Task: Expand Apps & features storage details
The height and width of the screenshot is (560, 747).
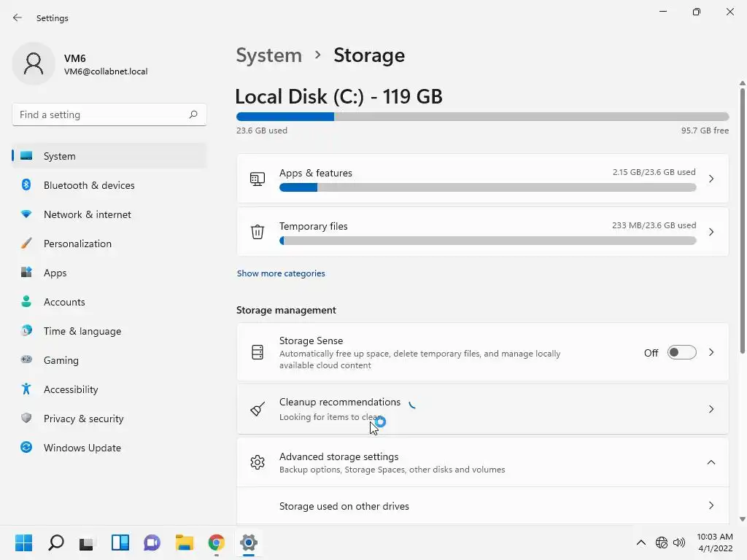Action: 711,179
